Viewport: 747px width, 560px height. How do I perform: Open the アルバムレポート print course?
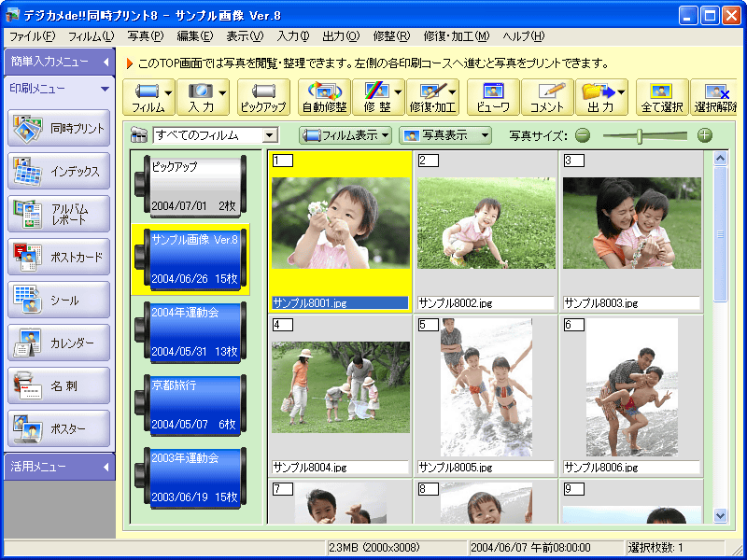click(x=59, y=214)
